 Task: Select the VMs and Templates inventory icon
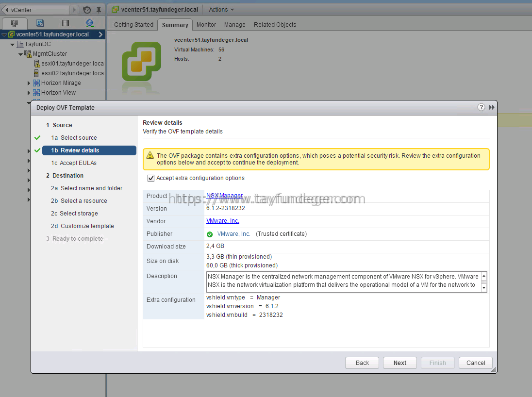tap(40, 23)
